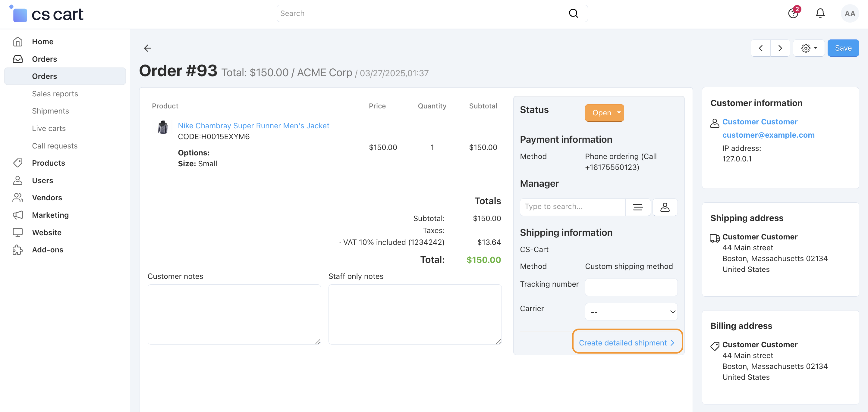Click the CS-Cart logo
Viewport: 868px width, 412px height.
(46, 14)
